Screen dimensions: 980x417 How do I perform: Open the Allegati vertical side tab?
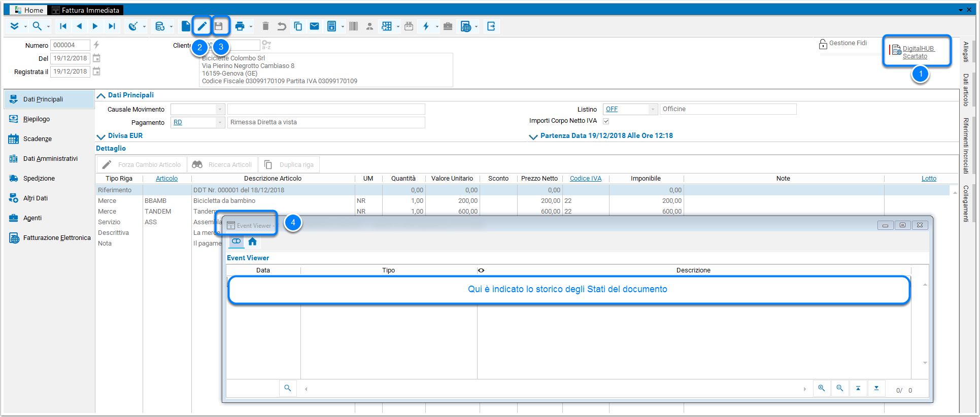pyautogui.click(x=966, y=52)
